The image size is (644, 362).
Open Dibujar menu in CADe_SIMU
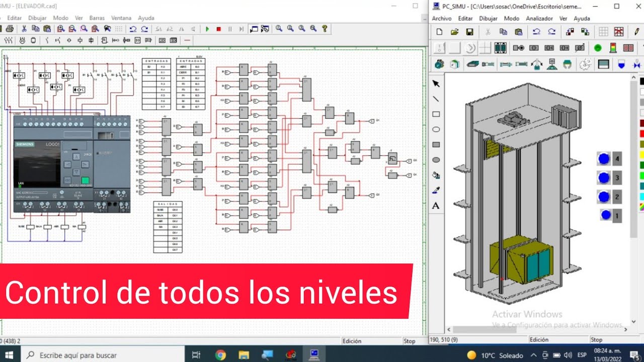(37, 18)
